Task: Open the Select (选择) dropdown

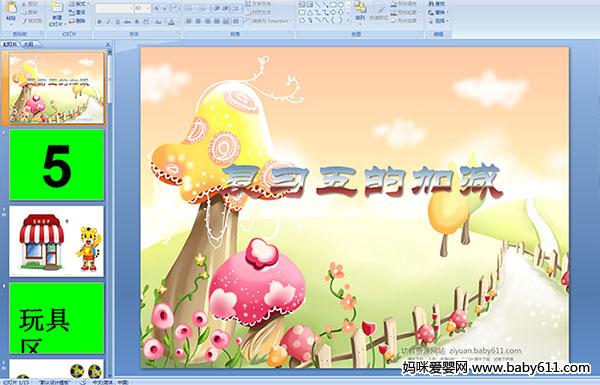Action: [x=439, y=21]
